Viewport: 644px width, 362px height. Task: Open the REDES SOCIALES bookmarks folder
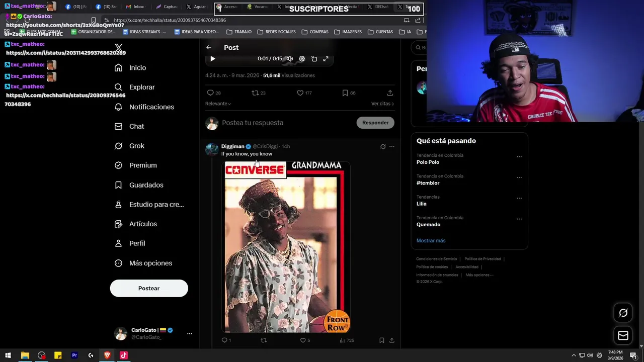pos(276,32)
